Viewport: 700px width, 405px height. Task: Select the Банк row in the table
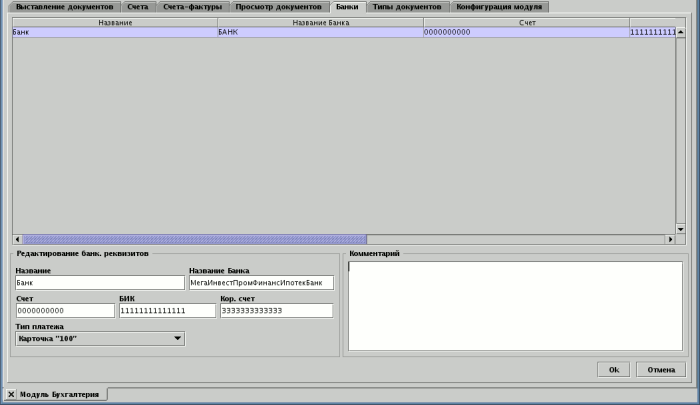114,32
